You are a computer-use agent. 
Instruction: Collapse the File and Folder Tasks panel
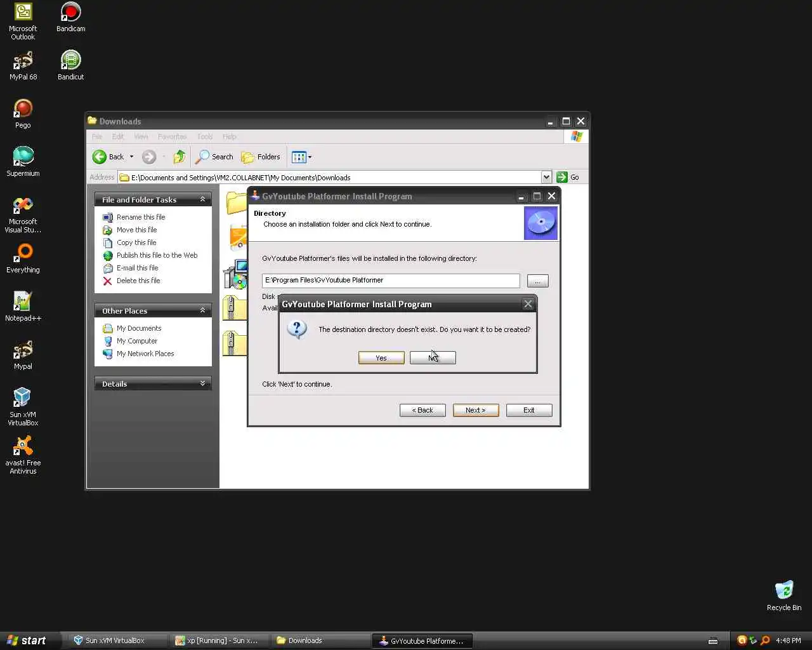point(202,199)
